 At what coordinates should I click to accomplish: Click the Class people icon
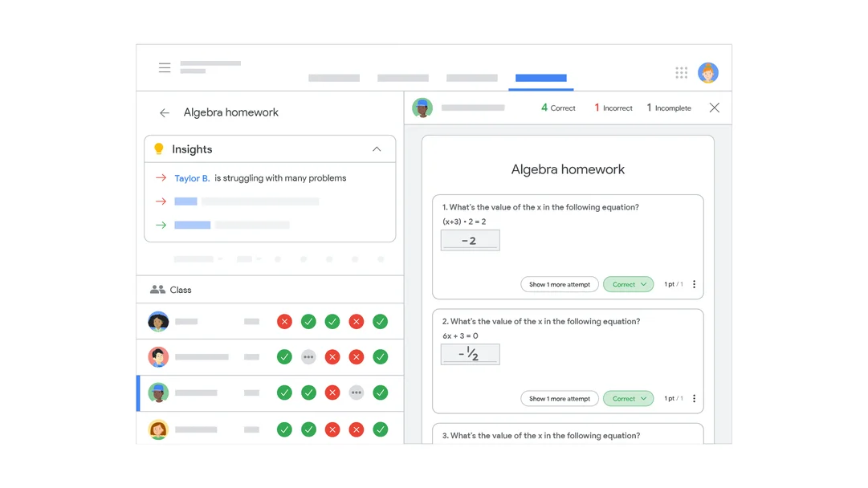tap(157, 290)
